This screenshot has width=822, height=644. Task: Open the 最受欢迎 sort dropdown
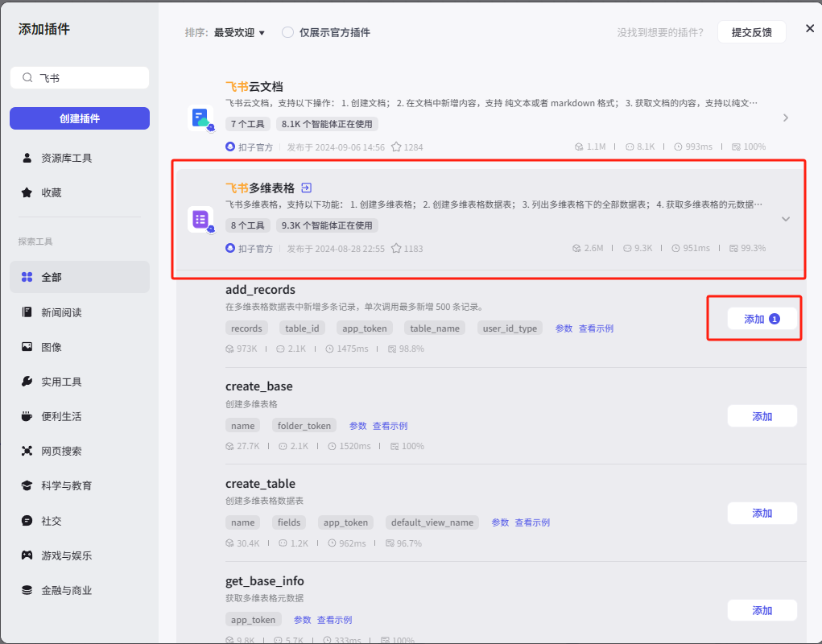(239, 32)
